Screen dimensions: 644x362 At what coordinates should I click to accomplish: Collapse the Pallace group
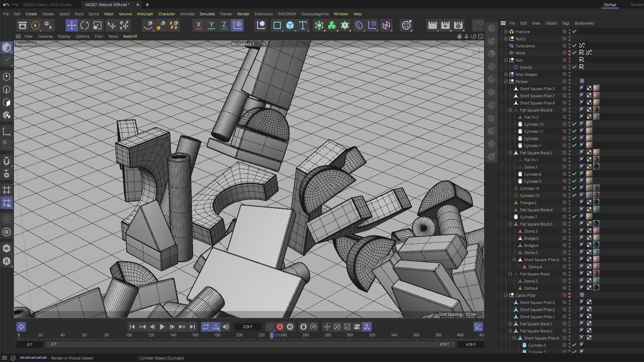[x=506, y=81]
